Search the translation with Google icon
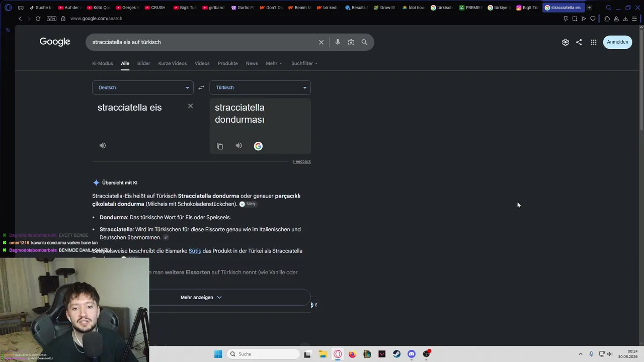The width and height of the screenshot is (644, 362). tap(258, 146)
